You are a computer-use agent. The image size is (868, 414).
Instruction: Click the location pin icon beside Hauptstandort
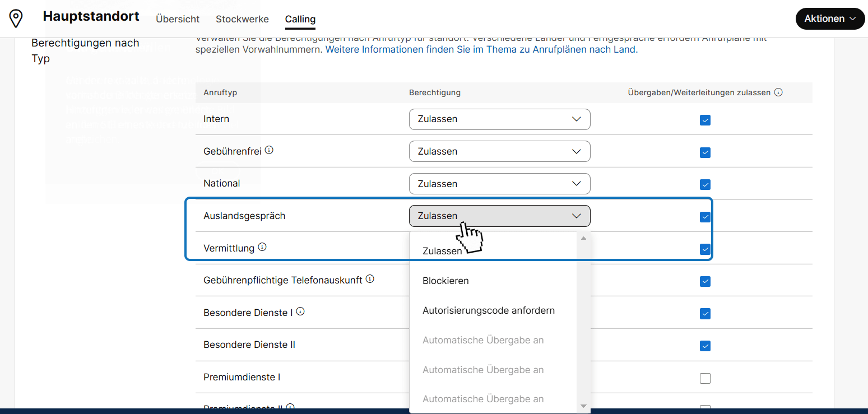[x=17, y=18]
